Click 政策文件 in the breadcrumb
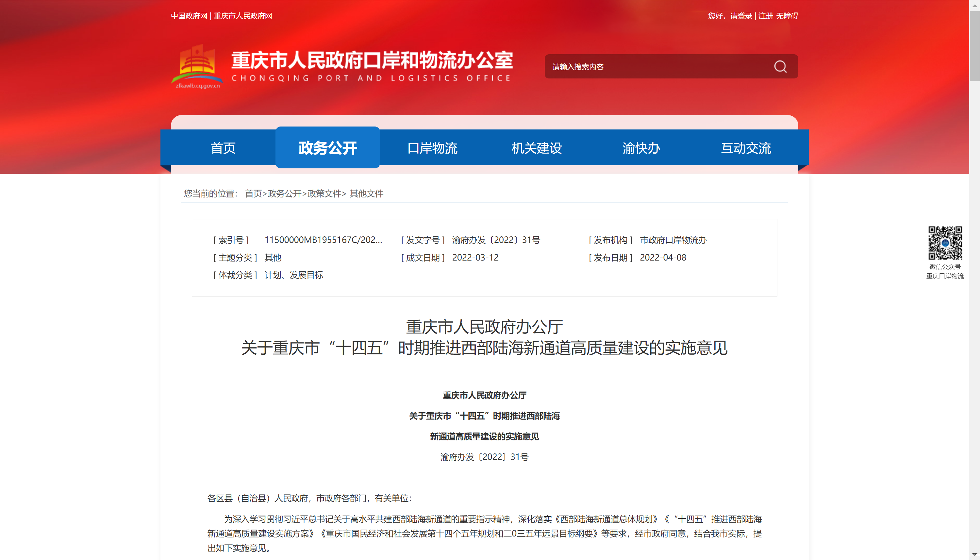The height and width of the screenshot is (560, 980). (x=324, y=194)
